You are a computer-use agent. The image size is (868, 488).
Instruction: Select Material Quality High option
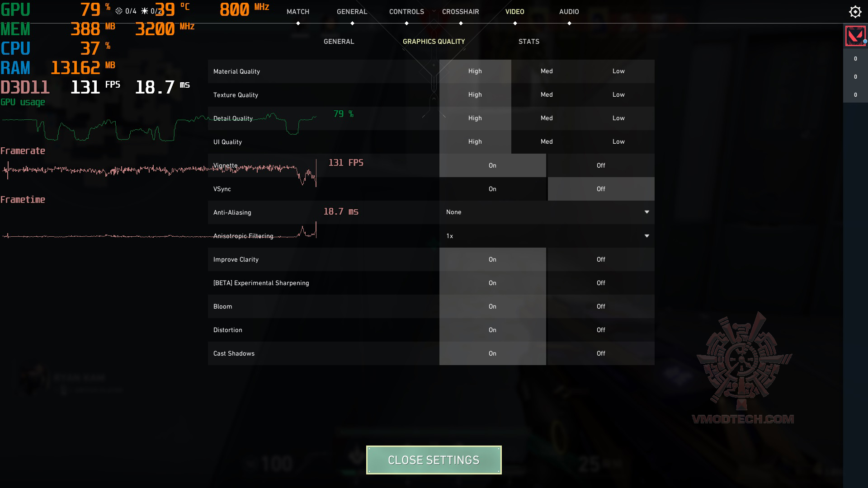coord(475,70)
